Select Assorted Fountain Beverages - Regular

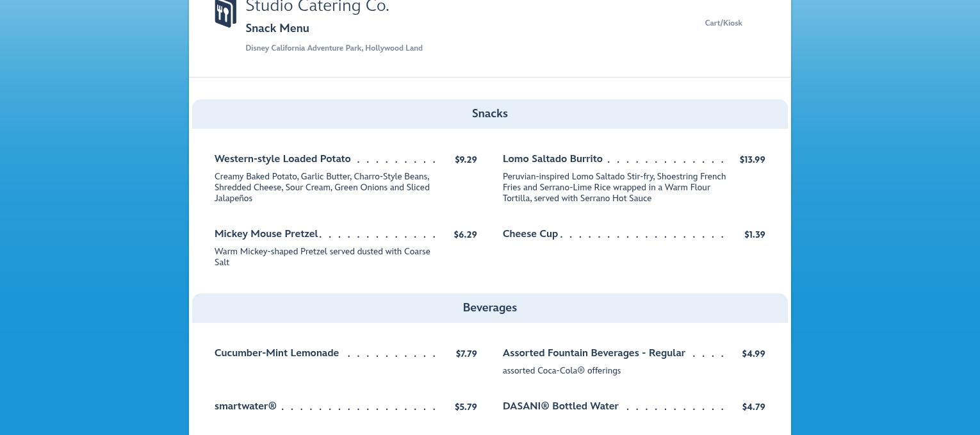(x=594, y=353)
